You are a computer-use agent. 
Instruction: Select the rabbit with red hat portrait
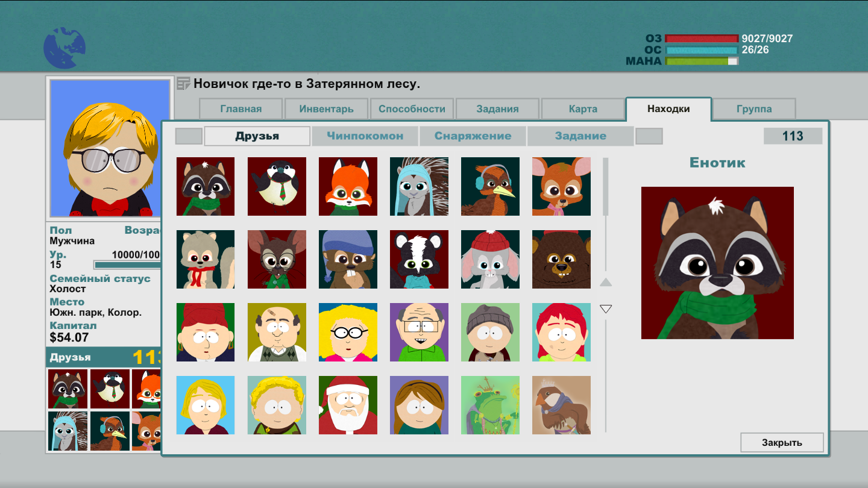coord(490,260)
